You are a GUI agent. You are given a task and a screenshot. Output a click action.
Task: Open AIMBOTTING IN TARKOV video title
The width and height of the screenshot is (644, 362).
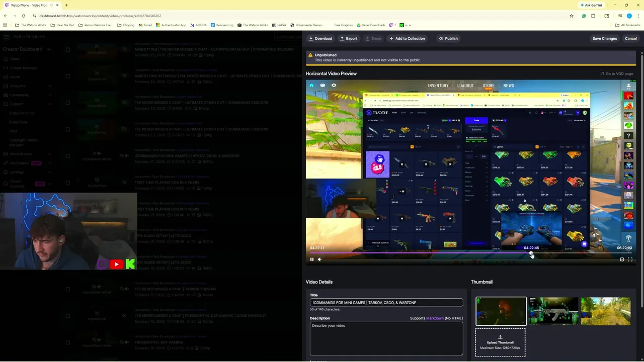coord(218,76)
